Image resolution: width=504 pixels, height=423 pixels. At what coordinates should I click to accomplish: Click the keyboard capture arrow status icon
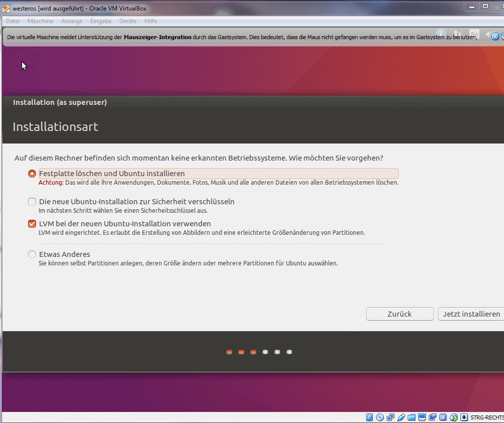click(464, 417)
